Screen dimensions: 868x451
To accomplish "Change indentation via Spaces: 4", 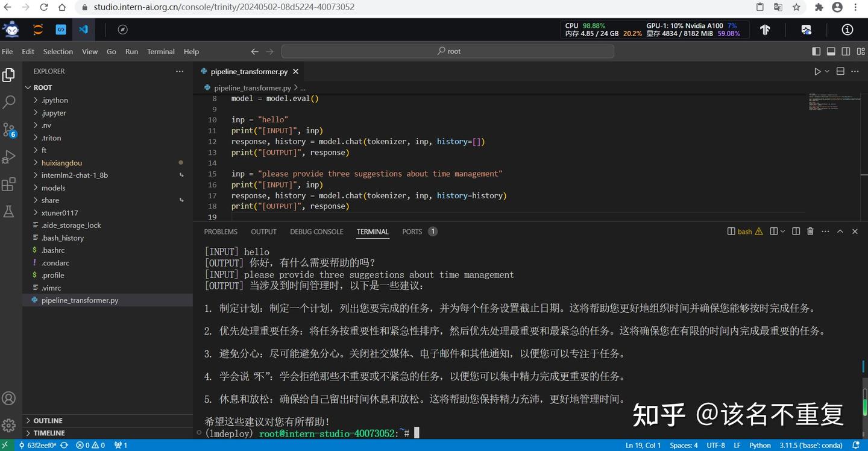I will [x=684, y=446].
